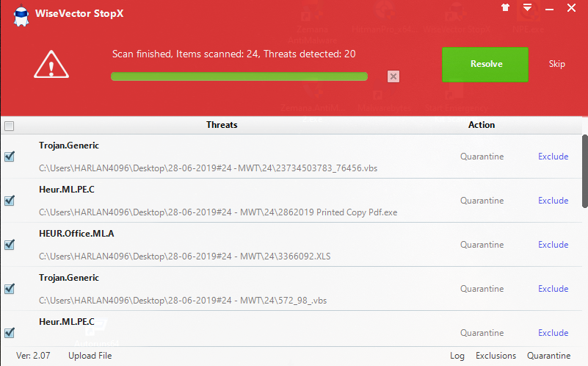Uncheck the 2862019 Printed Copy Pdf.exe checkbox
Viewport: 588px width, 366px height.
pyautogui.click(x=10, y=201)
